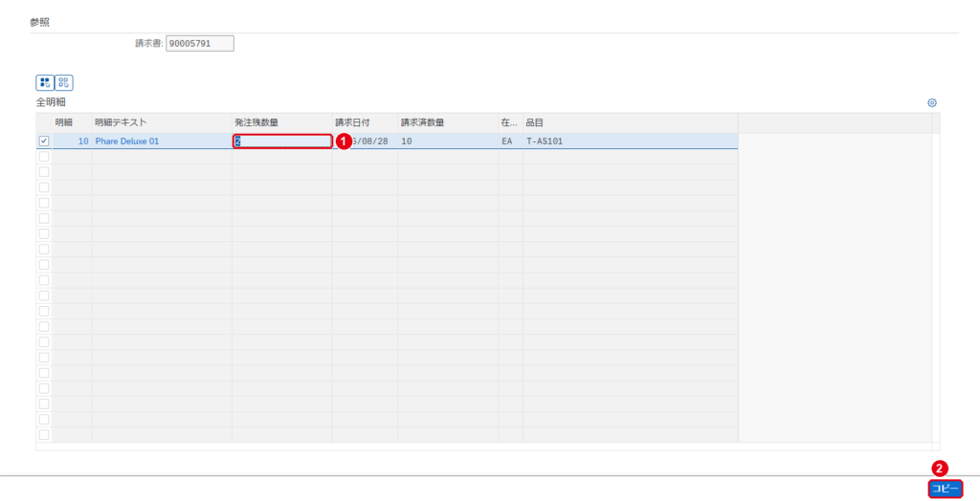Uncheck the checkbox for item 10 row
Screen dimensions: 980x501
pos(44,142)
